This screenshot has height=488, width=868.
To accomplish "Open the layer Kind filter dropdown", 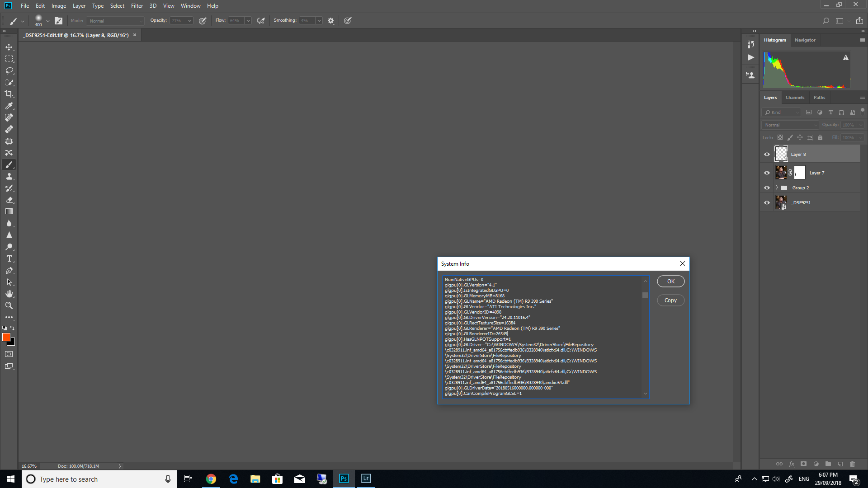I will [x=781, y=112].
